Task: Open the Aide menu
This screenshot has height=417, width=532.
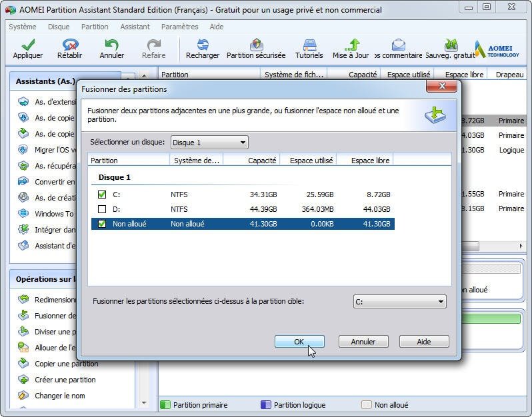Action: (x=217, y=27)
